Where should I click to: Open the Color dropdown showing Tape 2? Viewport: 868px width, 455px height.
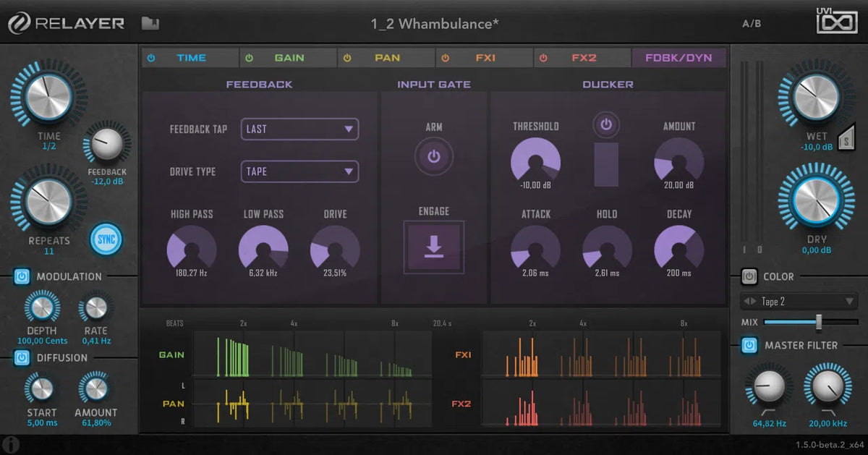click(x=799, y=301)
